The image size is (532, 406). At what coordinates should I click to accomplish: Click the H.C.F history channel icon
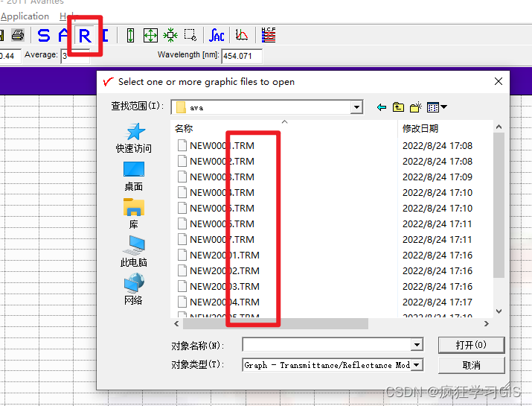click(269, 35)
